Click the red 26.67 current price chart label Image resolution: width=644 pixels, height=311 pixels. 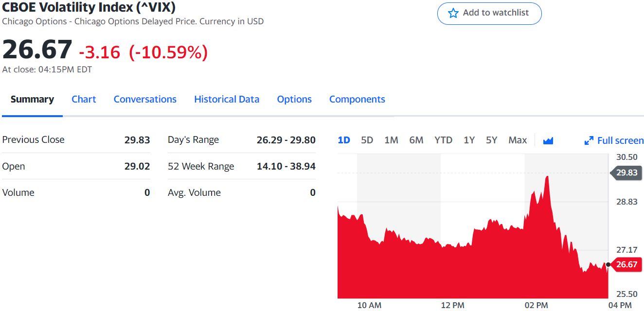pos(626,264)
